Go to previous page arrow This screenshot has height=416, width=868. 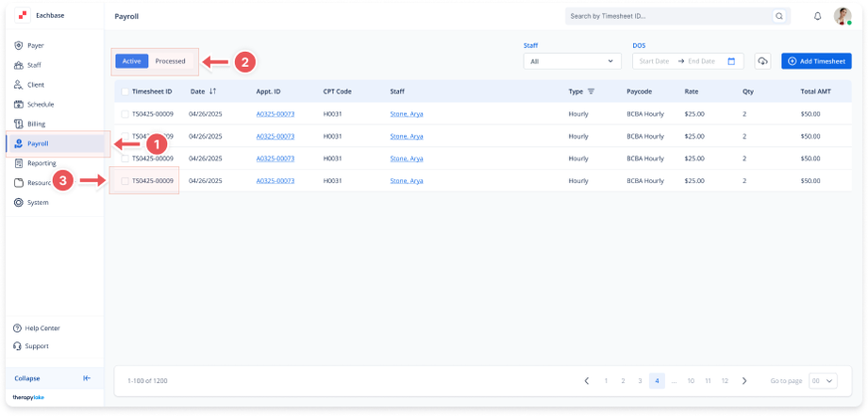pos(587,380)
